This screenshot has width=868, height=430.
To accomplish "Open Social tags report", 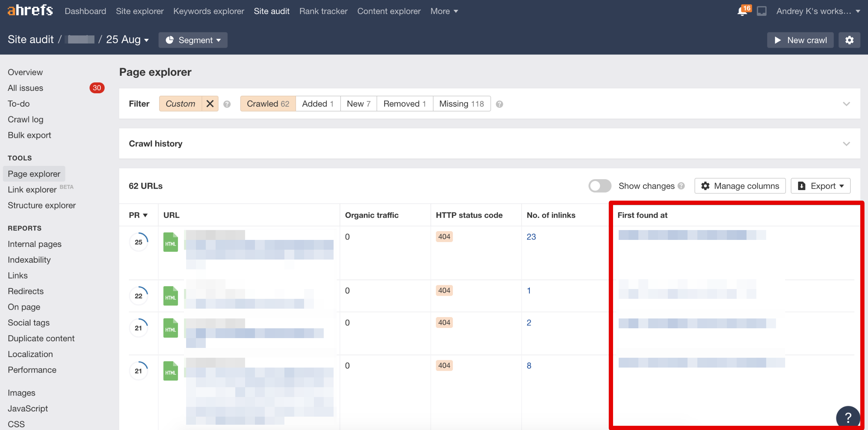I will pos(29,323).
